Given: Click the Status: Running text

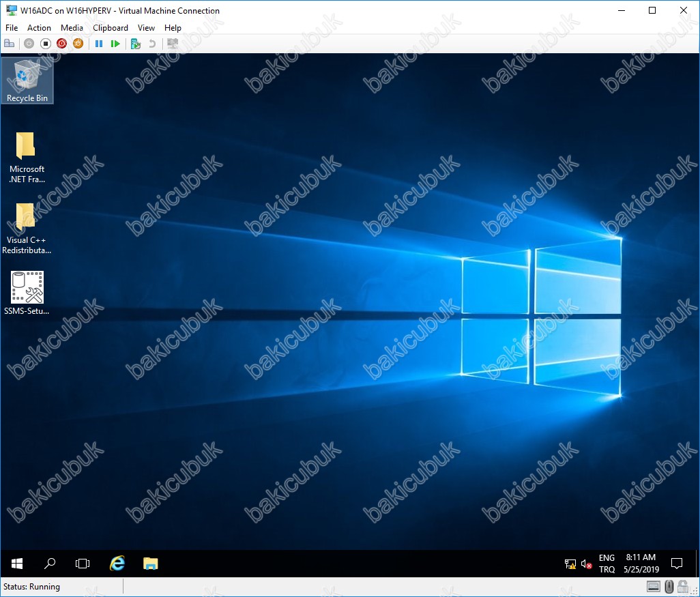Looking at the screenshot, I should point(31,586).
